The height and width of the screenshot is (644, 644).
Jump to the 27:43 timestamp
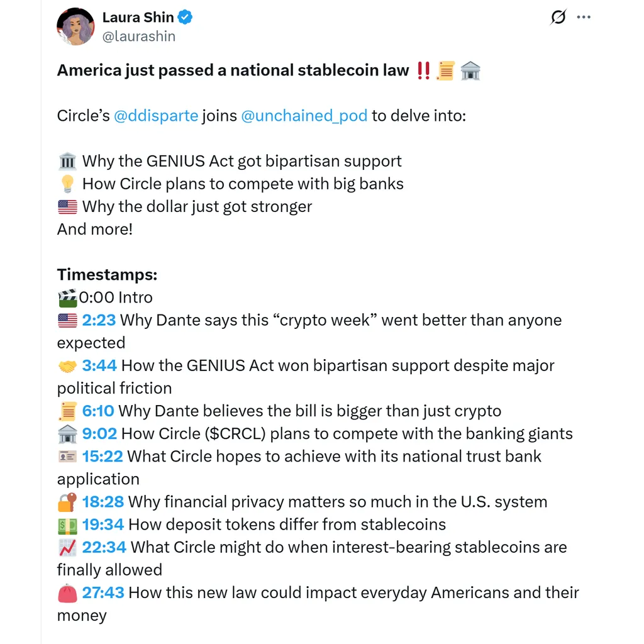click(103, 592)
